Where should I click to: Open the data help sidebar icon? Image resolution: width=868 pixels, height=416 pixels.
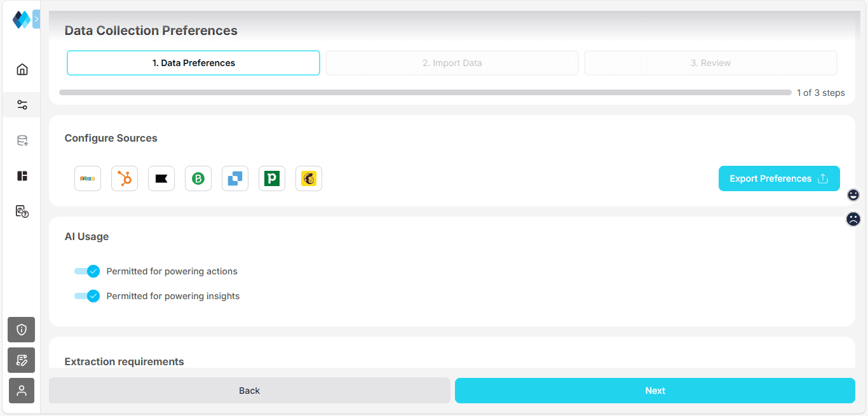coord(22,211)
